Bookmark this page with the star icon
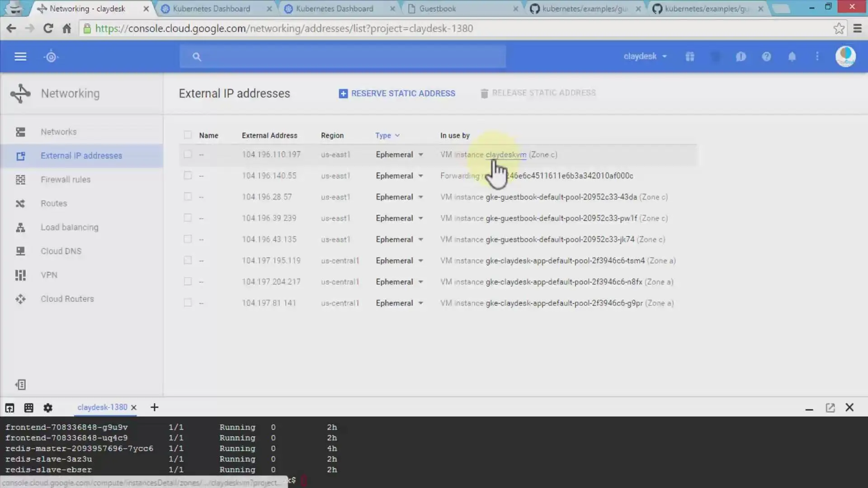This screenshot has height=488, width=868. coord(839,28)
